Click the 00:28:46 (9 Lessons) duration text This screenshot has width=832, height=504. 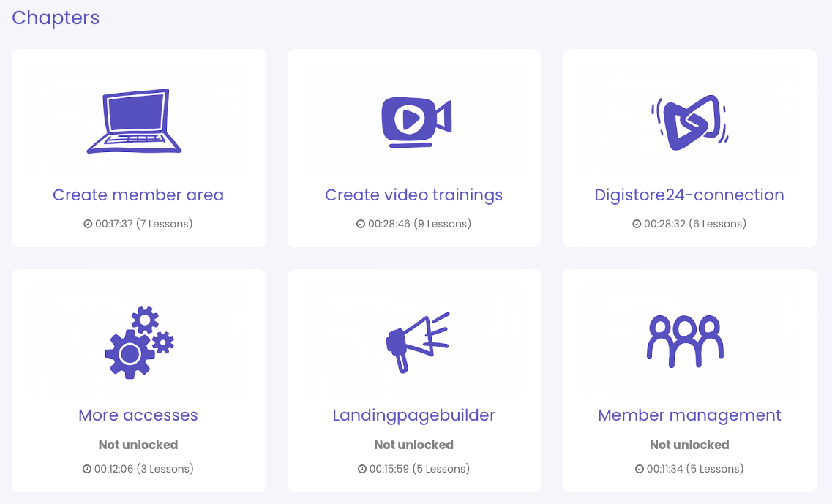[419, 224]
